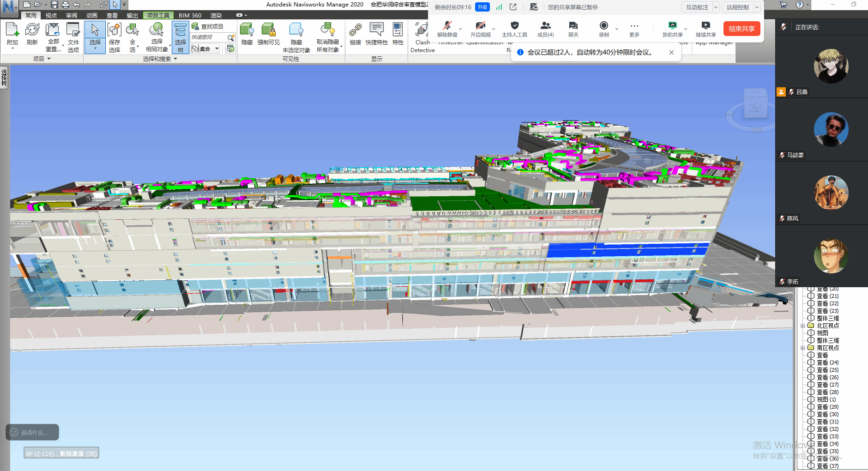Expand the 北区视点 folder in viewpoints
The image size is (868, 471).
(x=803, y=326)
